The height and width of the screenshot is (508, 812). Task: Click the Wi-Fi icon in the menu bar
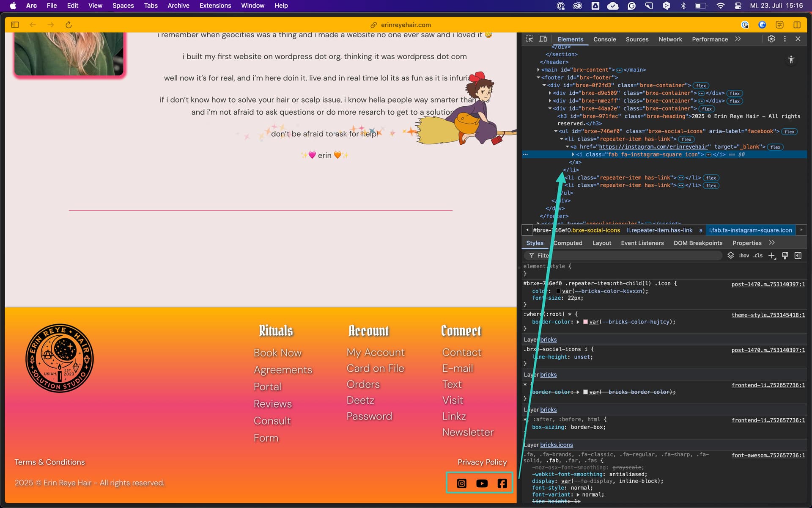pos(721,6)
